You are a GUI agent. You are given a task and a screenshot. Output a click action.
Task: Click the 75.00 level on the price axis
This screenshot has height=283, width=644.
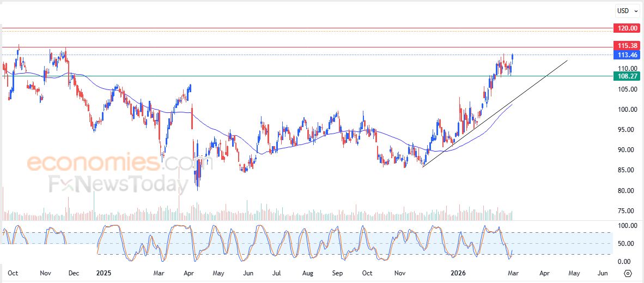point(624,211)
